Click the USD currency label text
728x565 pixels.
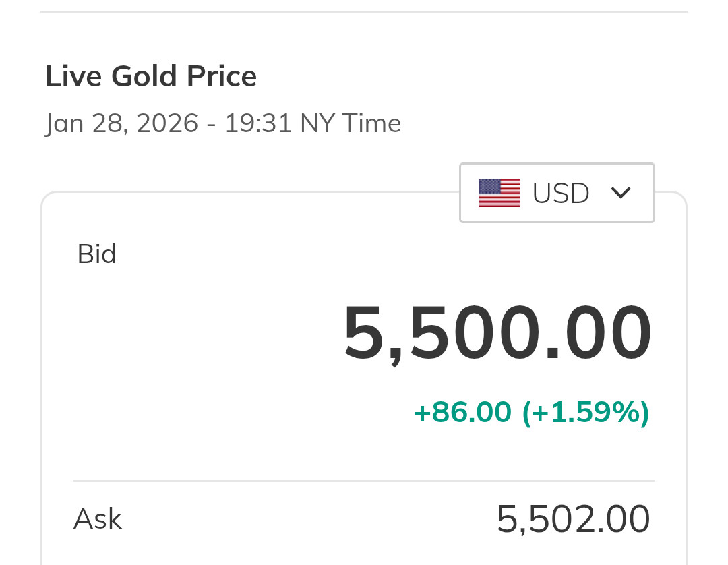point(561,193)
